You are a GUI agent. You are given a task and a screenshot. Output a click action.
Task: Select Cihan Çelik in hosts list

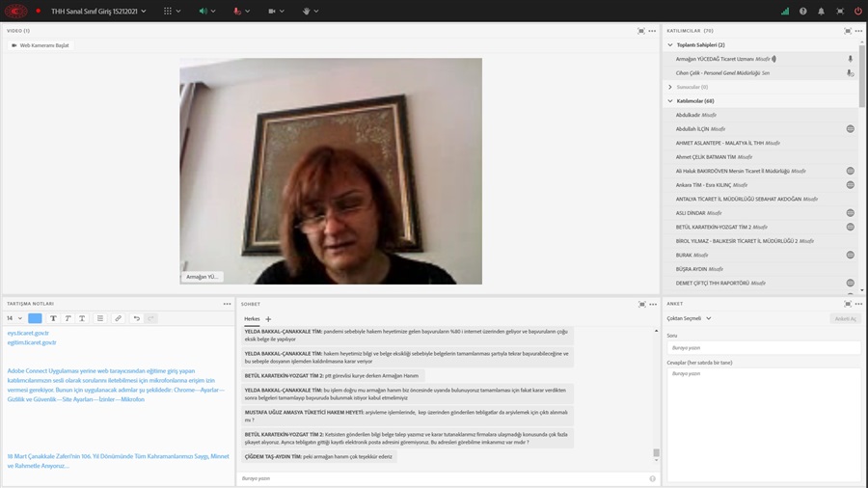tap(760, 73)
